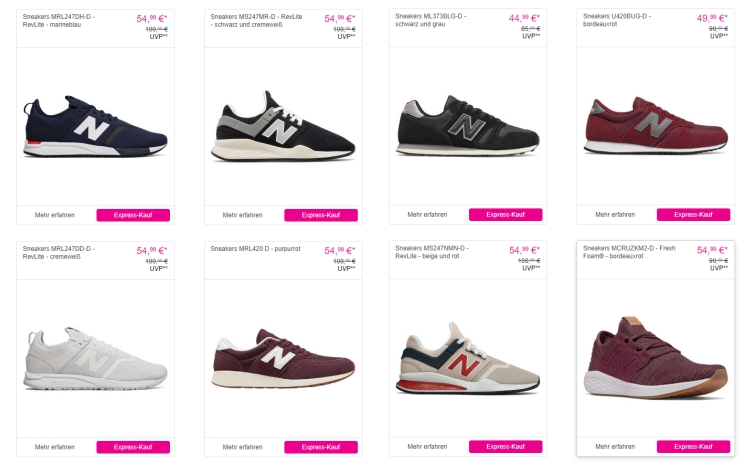Click Mehr erfahren for the MRL247DH-D sneaker
The width and height of the screenshot is (750, 474).
[55, 215]
